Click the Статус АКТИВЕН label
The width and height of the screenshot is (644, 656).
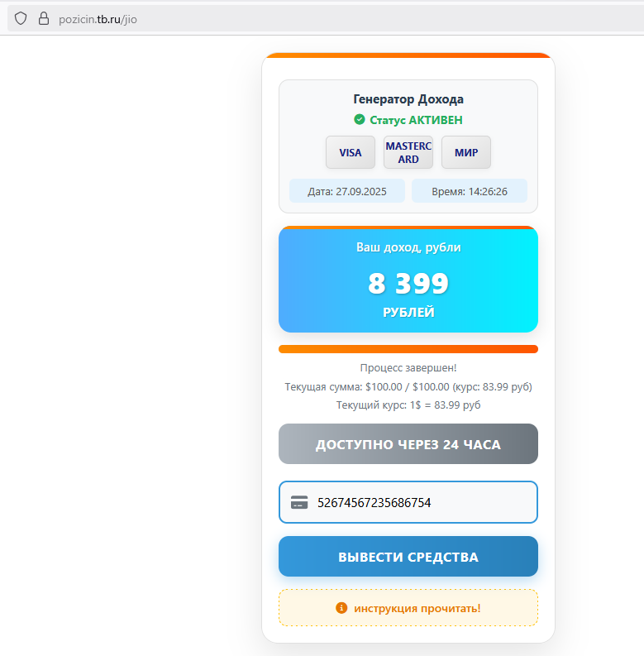pos(416,120)
